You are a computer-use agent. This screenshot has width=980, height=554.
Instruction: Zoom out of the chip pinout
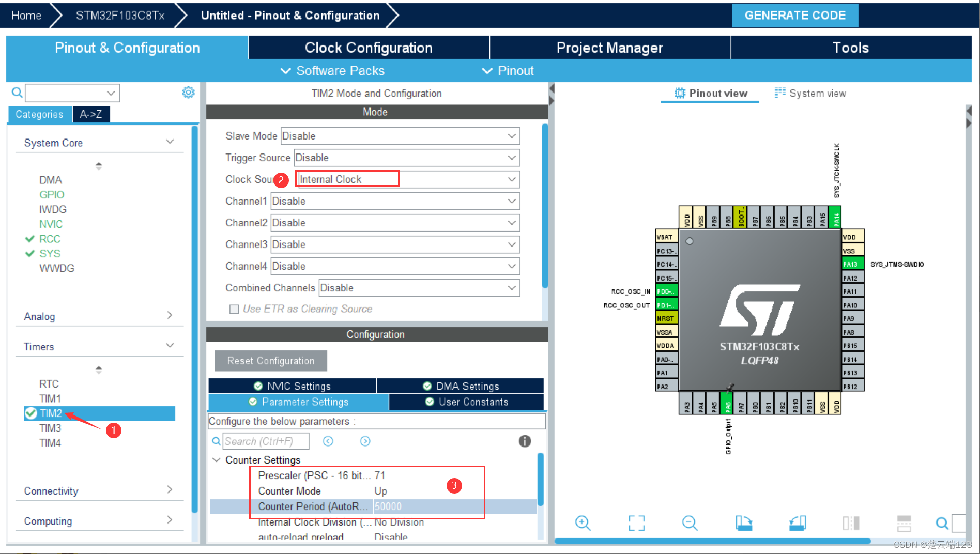click(x=690, y=523)
